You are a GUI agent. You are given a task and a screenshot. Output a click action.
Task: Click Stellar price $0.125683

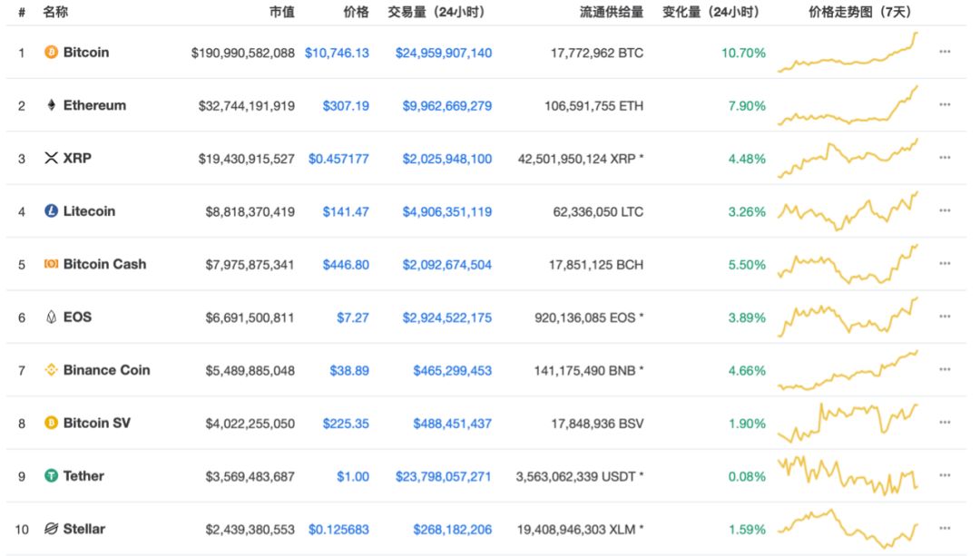click(x=338, y=530)
